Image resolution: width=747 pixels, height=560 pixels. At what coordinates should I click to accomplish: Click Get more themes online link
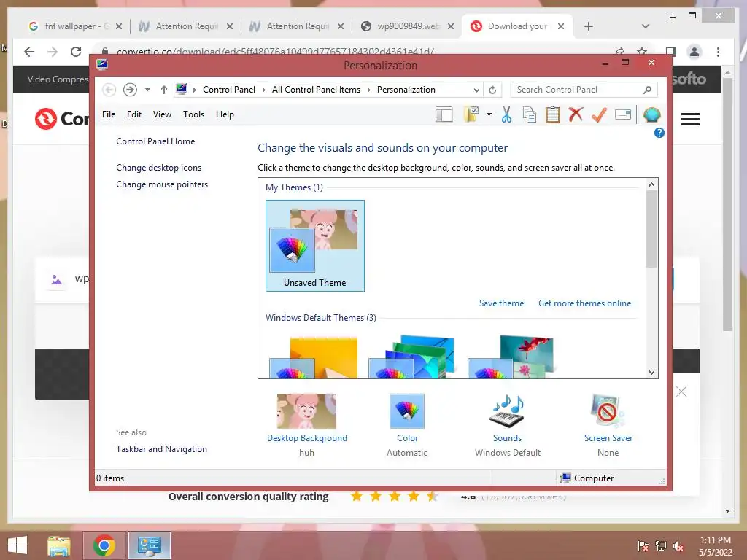[x=584, y=303]
